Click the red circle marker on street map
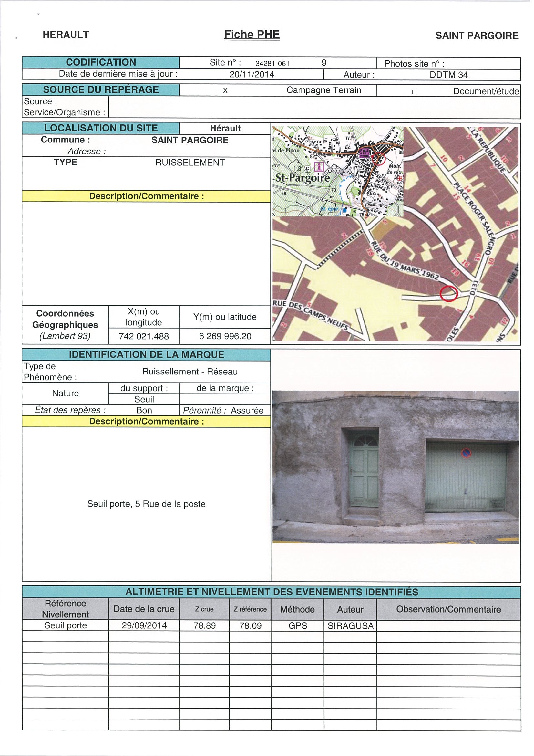The image size is (534, 756). (449, 293)
